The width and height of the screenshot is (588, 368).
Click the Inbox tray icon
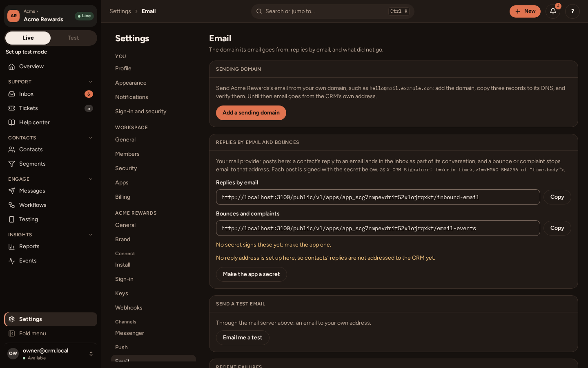pos(12,94)
